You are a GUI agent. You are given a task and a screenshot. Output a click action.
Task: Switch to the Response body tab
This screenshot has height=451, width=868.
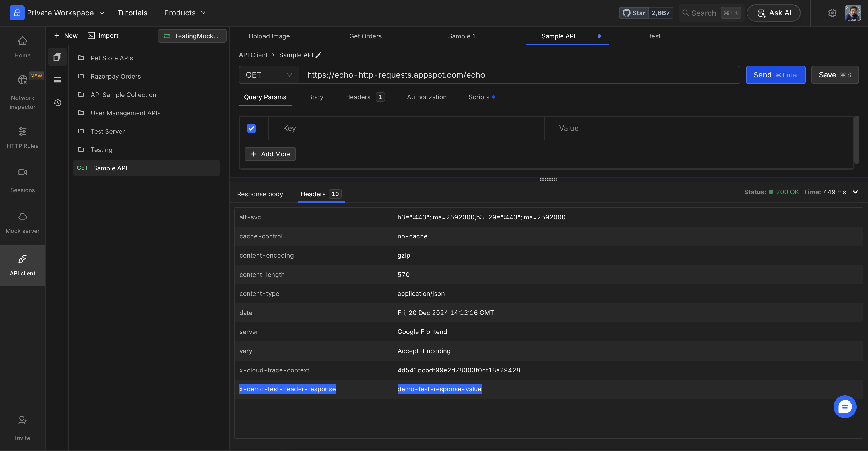260,194
